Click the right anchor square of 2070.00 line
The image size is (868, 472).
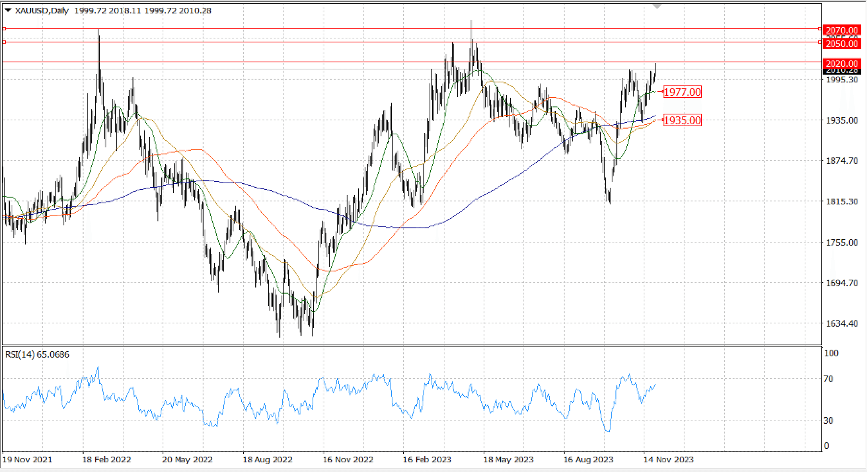click(x=820, y=29)
